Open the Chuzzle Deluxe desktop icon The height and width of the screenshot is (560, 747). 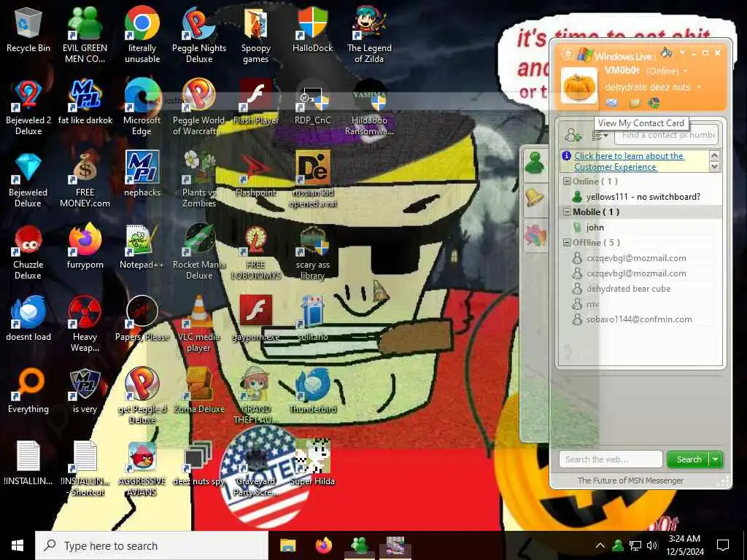click(x=28, y=252)
